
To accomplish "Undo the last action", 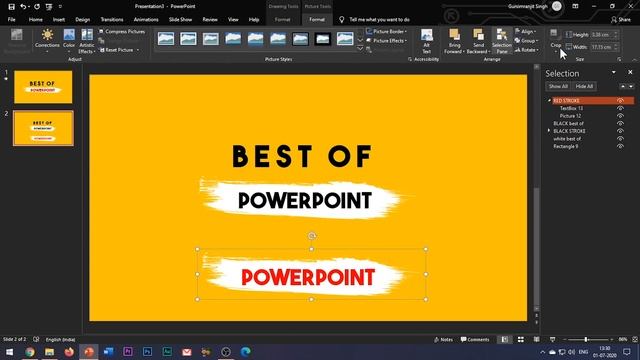I will [x=23, y=7].
